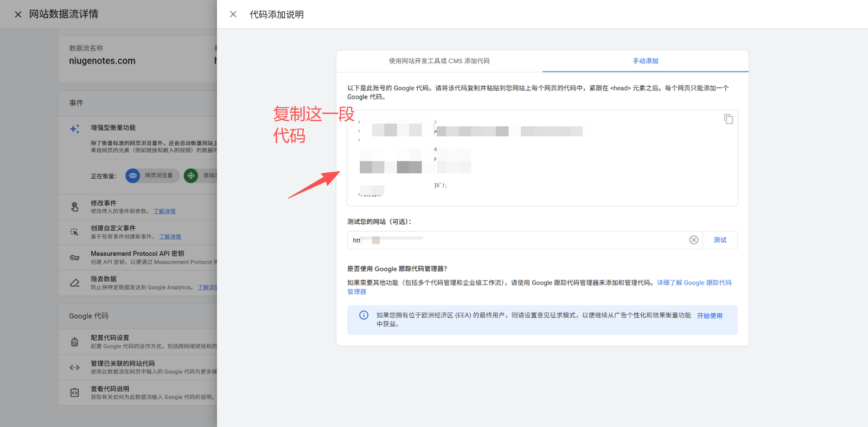Image resolution: width=868 pixels, height=427 pixels.
Task: Open the 创建自定义事件 row
Action: [x=138, y=232]
